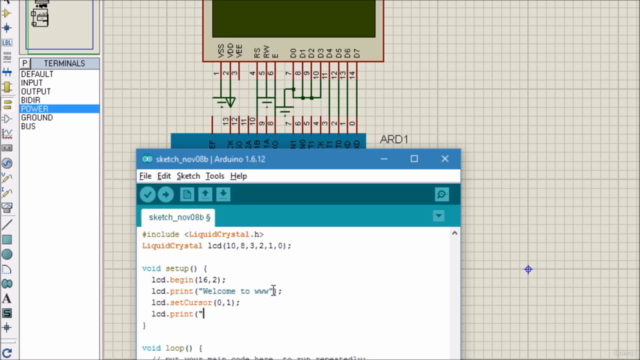
Task: Select the Virtual instruments mode tool
Action: [x=7, y=207]
